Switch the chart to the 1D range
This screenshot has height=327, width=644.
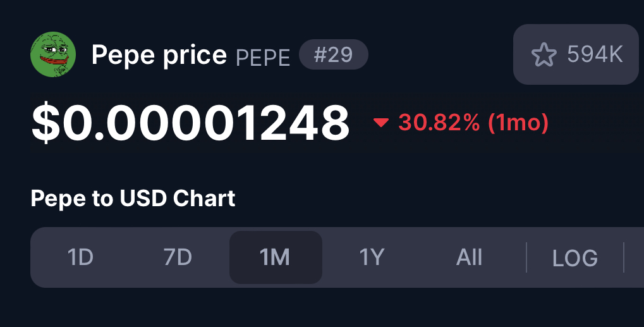(x=80, y=257)
